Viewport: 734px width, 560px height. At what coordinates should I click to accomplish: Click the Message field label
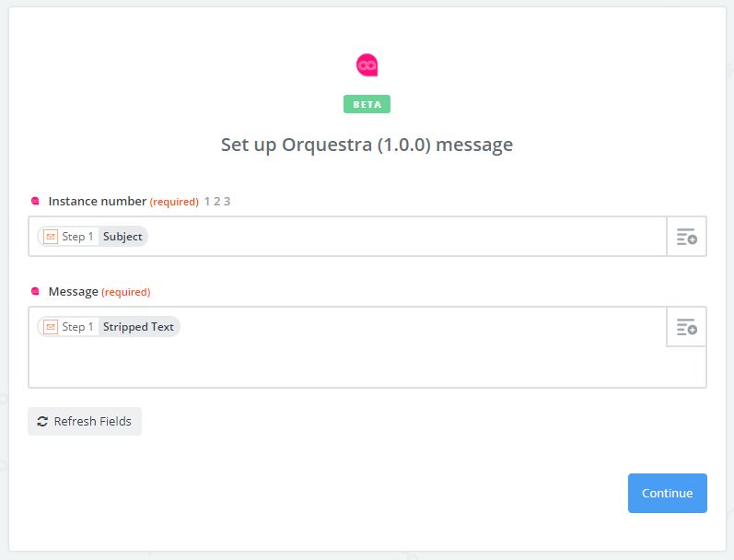(x=74, y=292)
